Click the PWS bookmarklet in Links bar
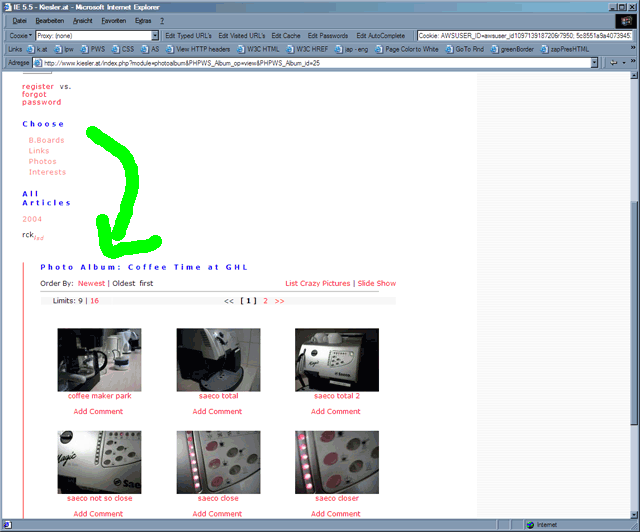The width and height of the screenshot is (640, 532). pos(96,48)
